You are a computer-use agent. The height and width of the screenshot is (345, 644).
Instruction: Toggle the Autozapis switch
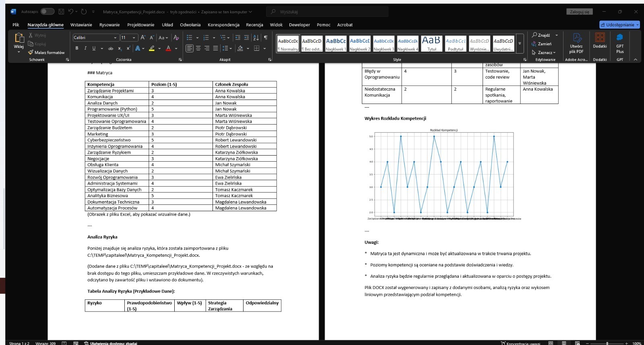(x=47, y=12)
